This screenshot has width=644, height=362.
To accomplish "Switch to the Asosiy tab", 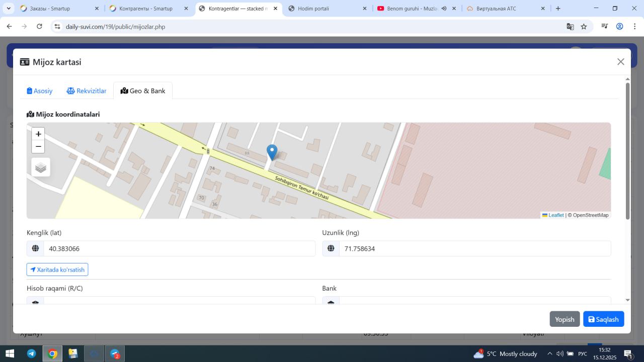I will 40,91.
